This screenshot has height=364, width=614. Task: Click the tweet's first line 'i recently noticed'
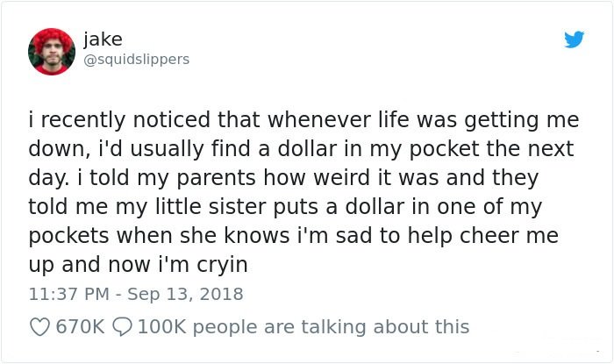pyautogui.click(x=119, y=120)
